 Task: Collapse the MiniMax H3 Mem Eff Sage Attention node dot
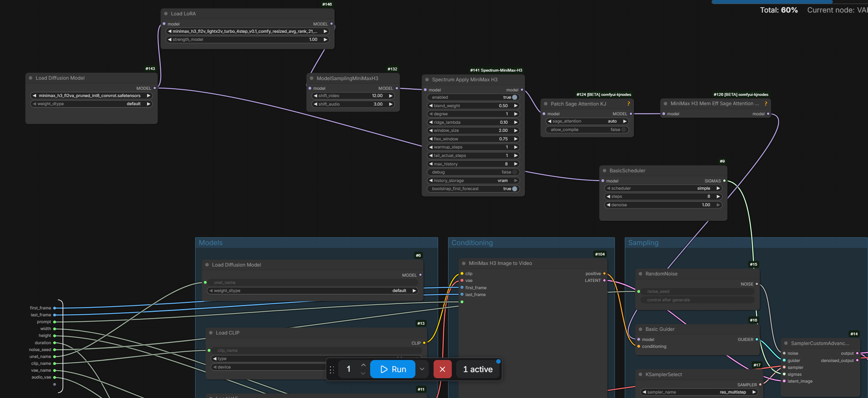666,104
